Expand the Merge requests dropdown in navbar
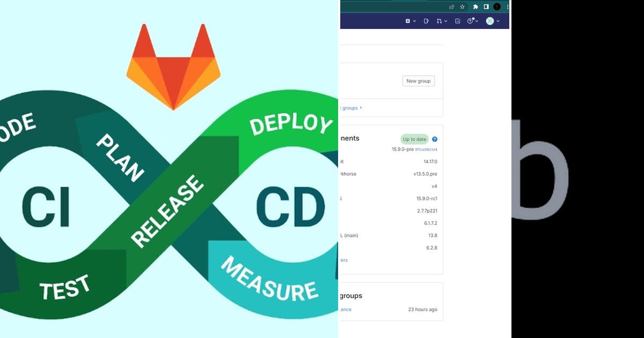Image resolution: width=644 pixels, height=338 pixels. coord(441,21)
